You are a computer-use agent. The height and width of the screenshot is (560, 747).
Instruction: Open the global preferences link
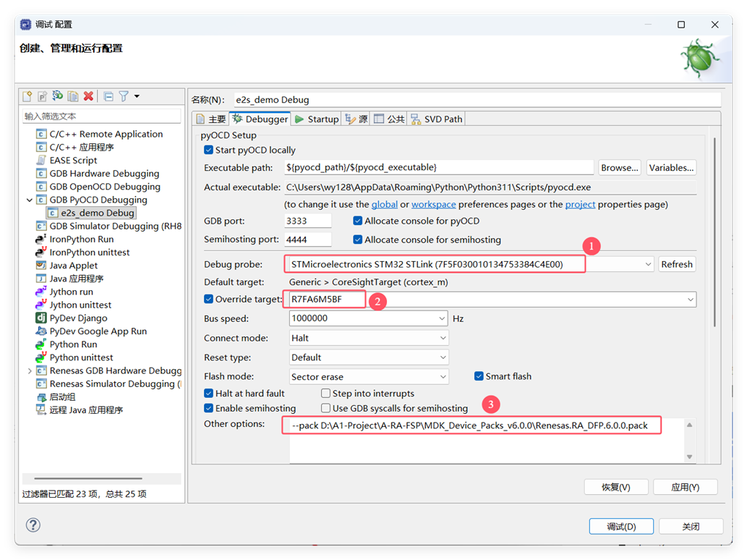[384, 204]
